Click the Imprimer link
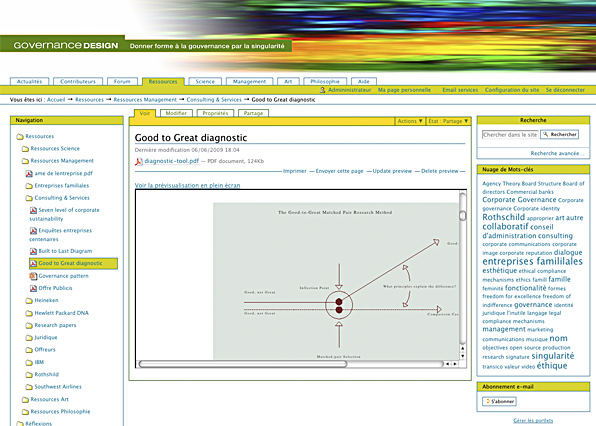Image resolution: width=596 pixels, height=426 pixels. tap(295, 171)
